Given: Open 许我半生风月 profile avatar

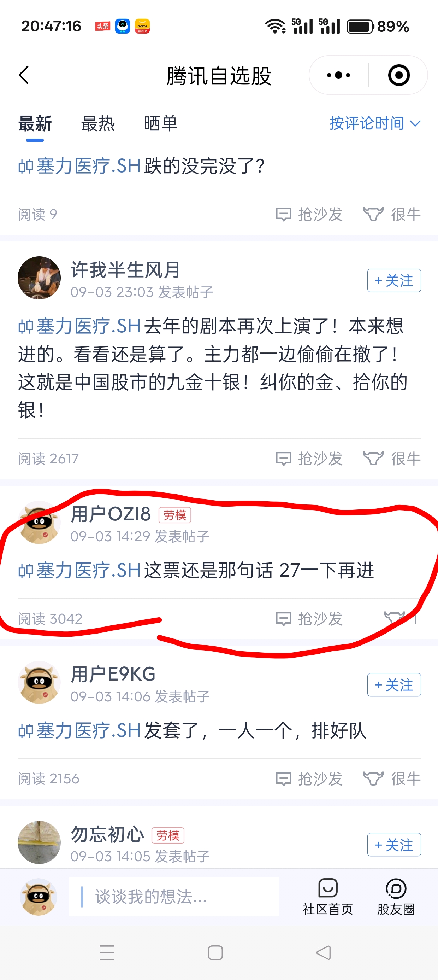Looking at the screenshot, I should 39,278.
